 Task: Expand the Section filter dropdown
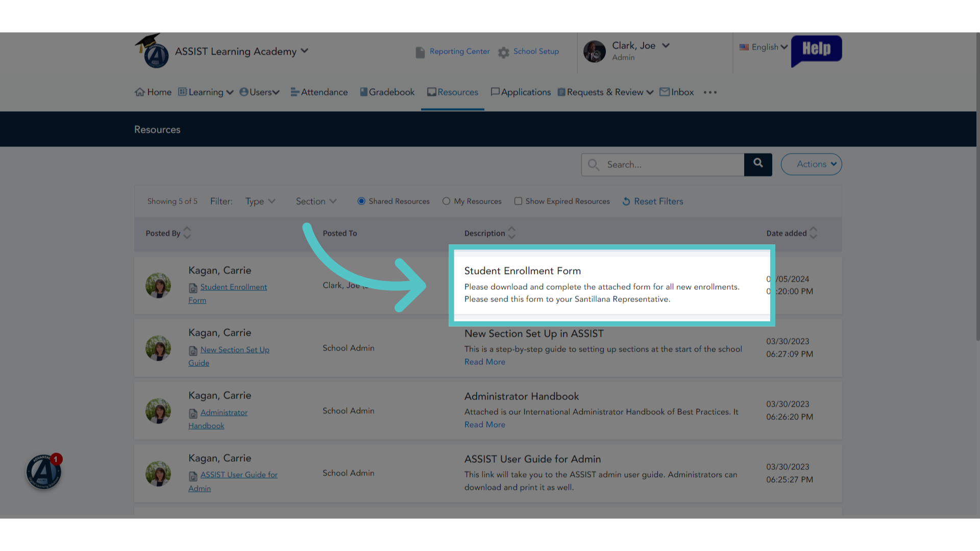click(316, 202)
